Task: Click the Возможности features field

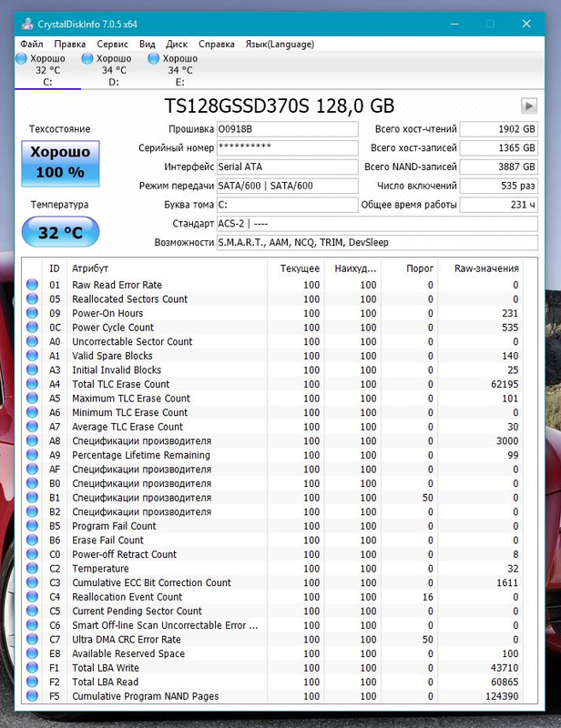Action: click(x=377, y=242)
